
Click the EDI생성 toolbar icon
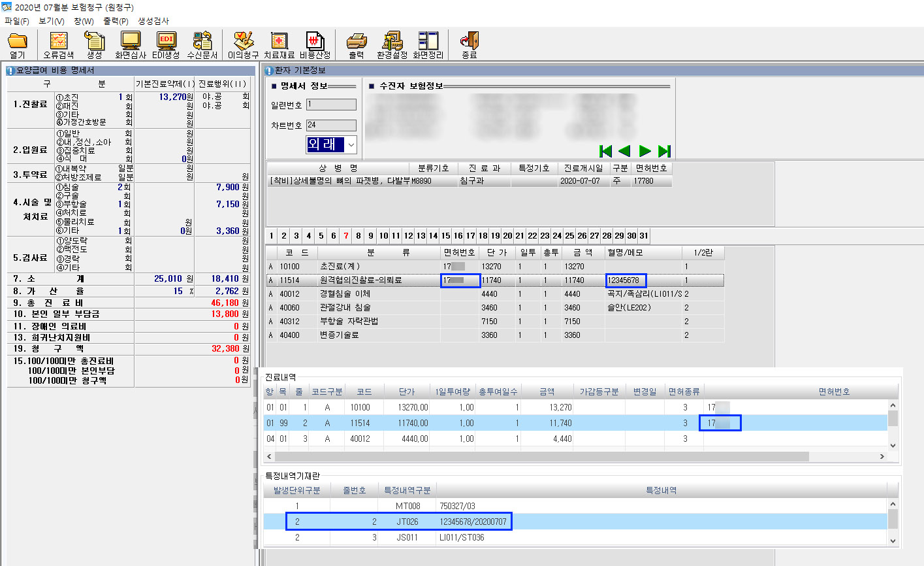166,42
